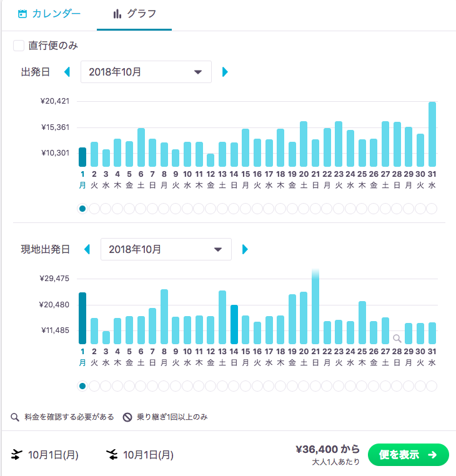Go to previous month for 現地出発日
The width and height of the screenshot is (456, 476).
pos(87,249)
